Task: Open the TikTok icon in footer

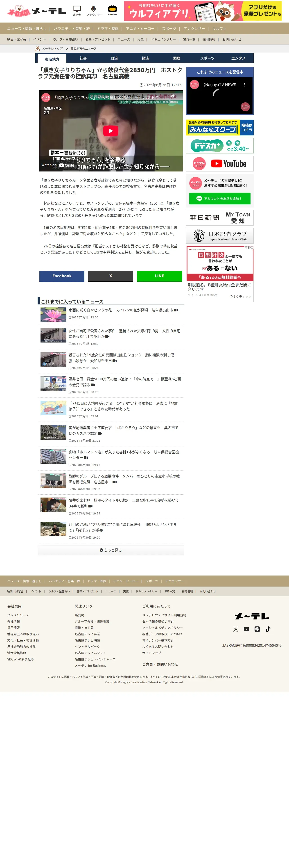Action: pyautogui.click(x=268, y=629)
